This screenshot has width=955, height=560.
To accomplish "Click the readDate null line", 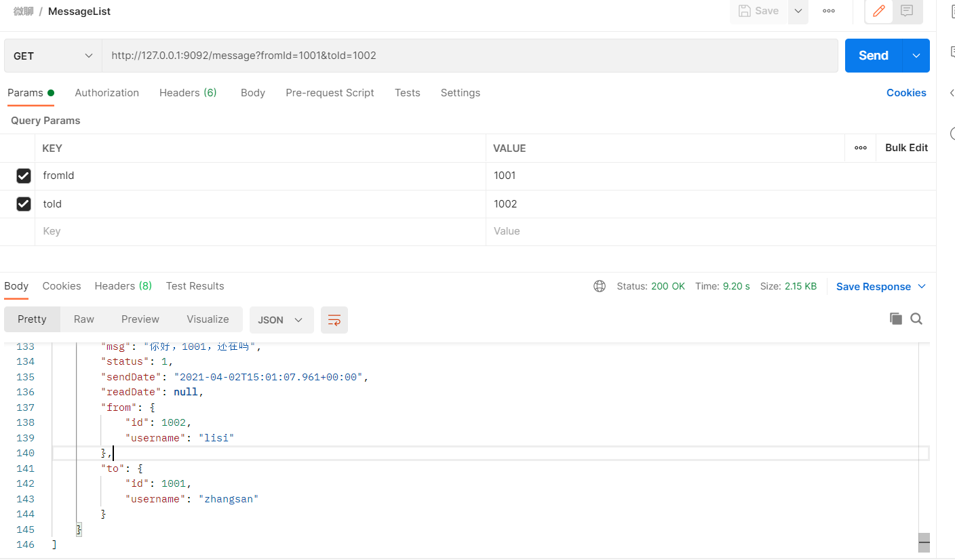I will click(153, 392).
